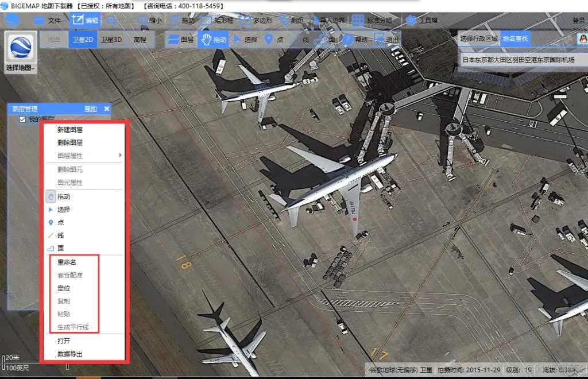Close the 图层管理 layer management panel
This screenshot has width=588, height=379.
click(x=106, y=109)
